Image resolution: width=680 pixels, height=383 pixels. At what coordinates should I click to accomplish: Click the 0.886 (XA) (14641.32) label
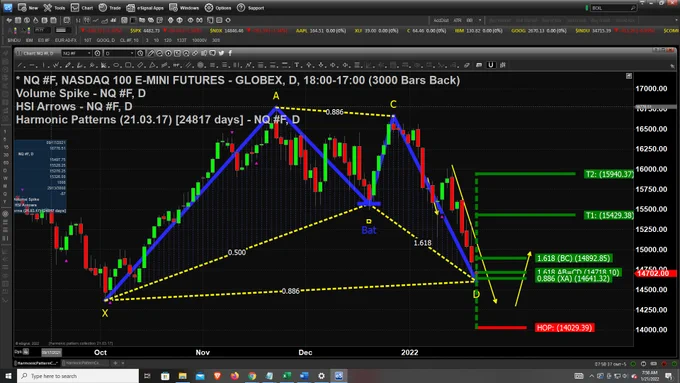573,278
